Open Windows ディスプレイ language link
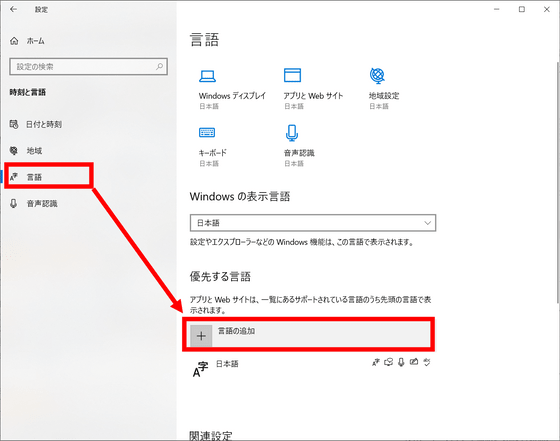 point(232,96)
